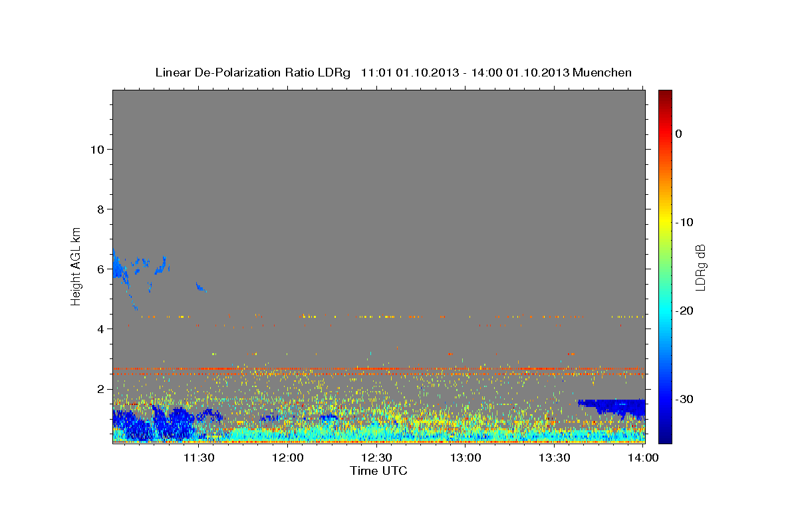Pick the dark red top of colorbar
The width and height of the screenshot is (798, 532).
coord(665,94)
